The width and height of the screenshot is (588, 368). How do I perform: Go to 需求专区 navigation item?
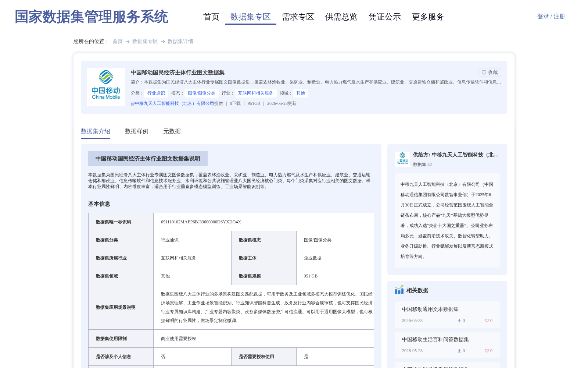click(x=298, y=17)
